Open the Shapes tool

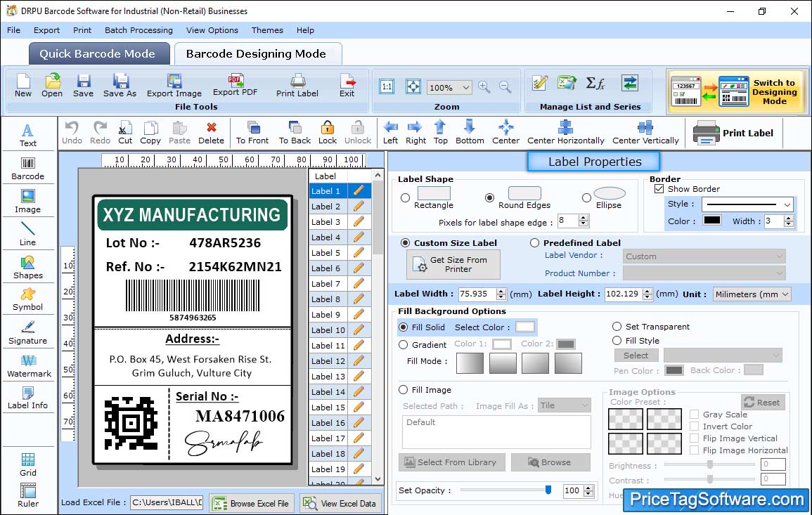click(28, 267)
